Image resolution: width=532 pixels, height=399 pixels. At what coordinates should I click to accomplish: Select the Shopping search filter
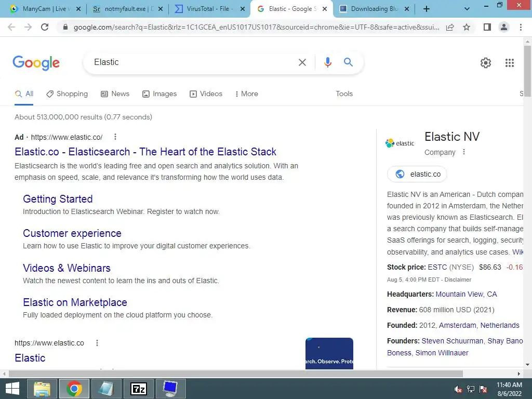click(x=67, y=94)
